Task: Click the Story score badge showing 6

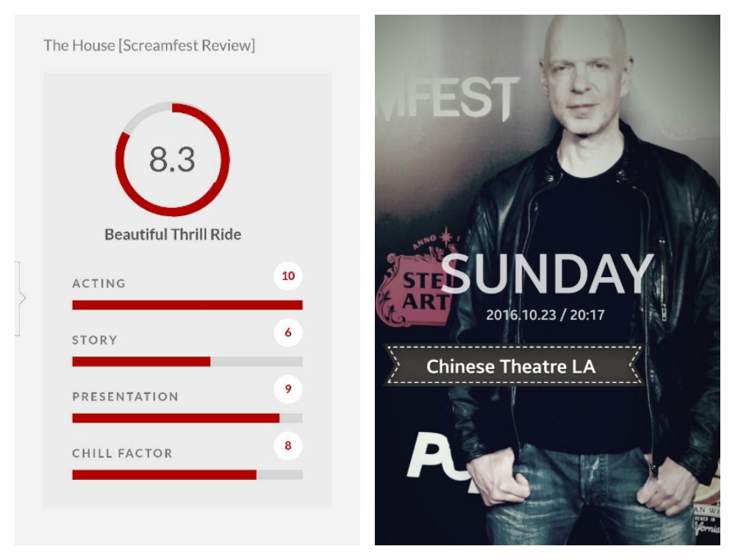Action: pyautogui.click(x=288, y=333)
